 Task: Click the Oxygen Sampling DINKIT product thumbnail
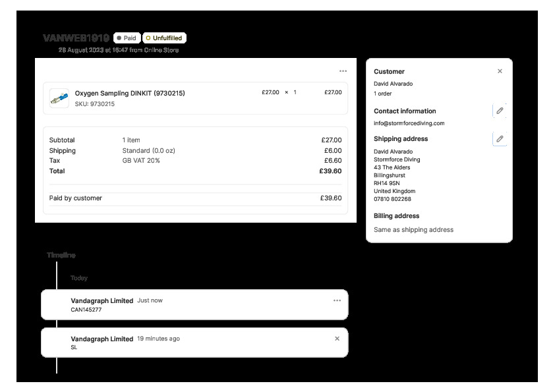(59, 98)
